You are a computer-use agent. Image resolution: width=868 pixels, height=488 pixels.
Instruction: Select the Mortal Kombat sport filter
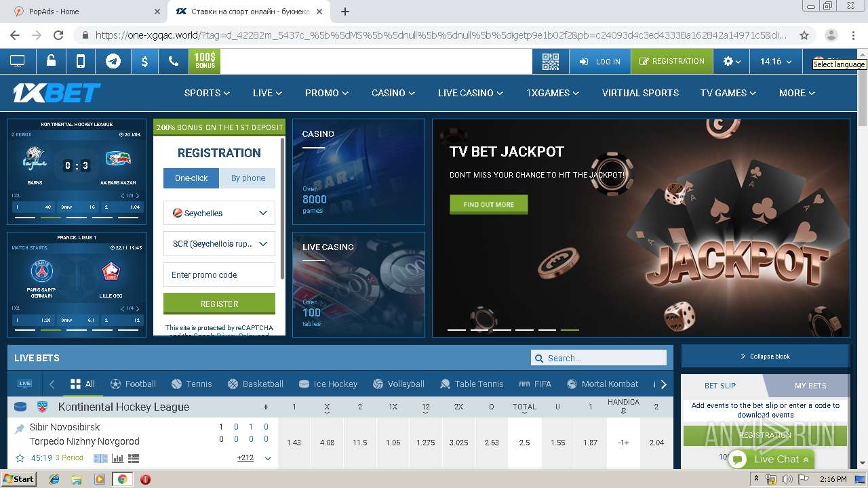coord(603,384)
